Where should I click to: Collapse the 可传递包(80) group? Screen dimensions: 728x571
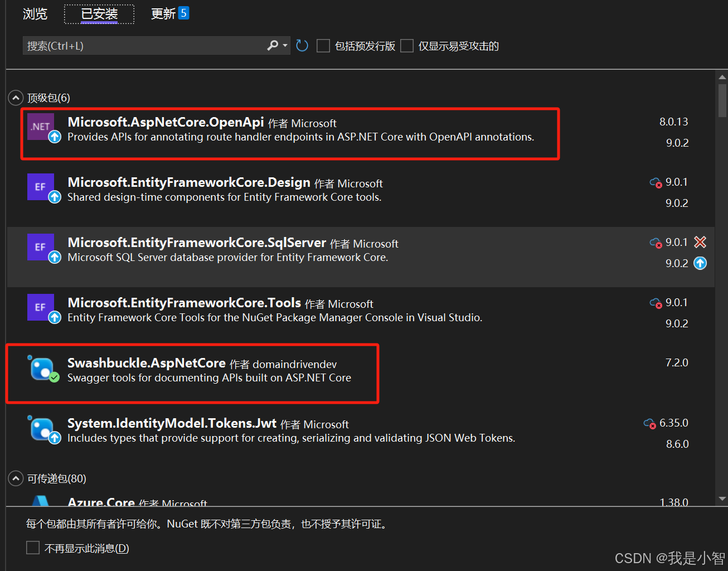pyautogui.click(x=16, y=478)
